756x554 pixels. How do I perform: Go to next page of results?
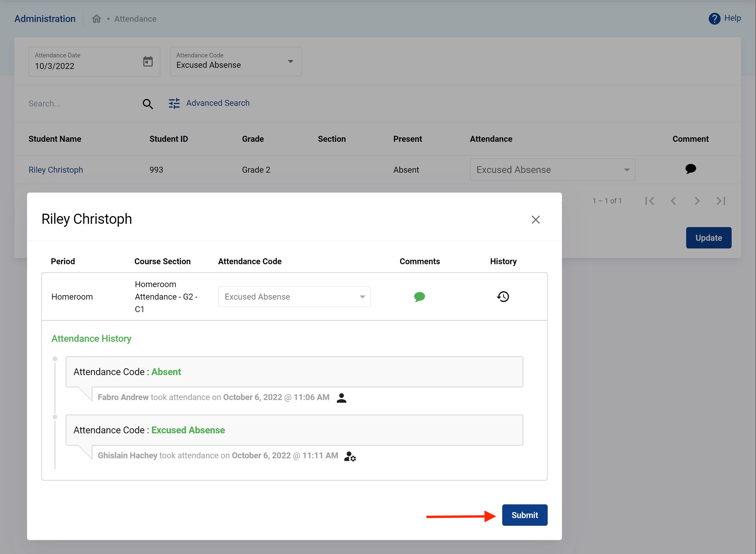click(697, 201)
